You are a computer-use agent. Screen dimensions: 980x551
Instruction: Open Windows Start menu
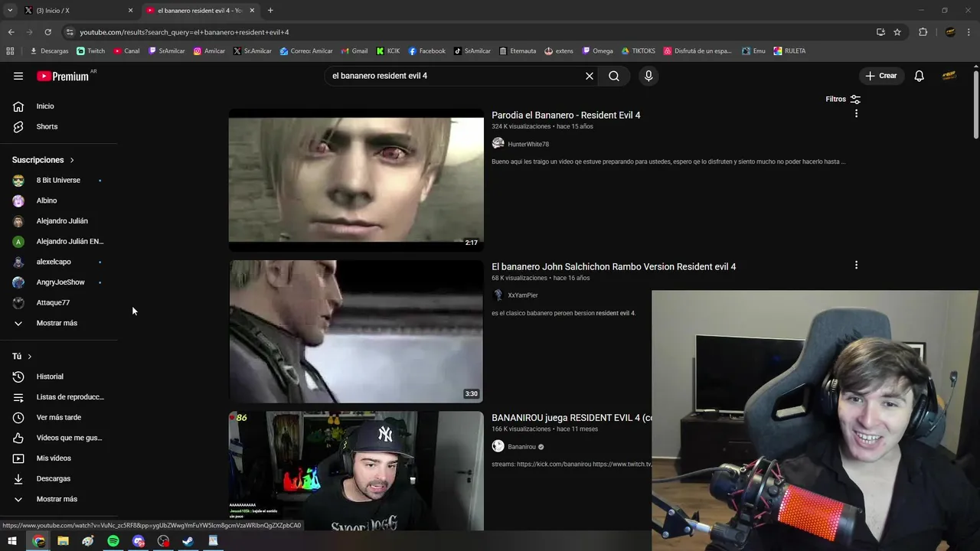12,541
